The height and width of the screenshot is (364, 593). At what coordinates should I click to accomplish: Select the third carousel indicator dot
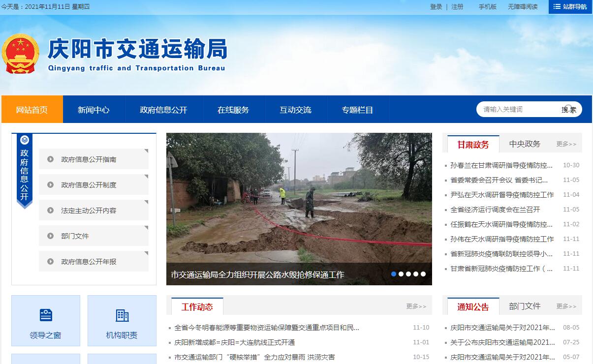click(x=408, y=274)
